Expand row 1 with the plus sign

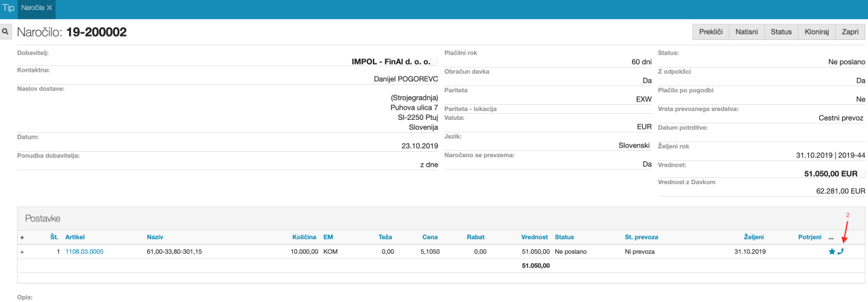(x=22, y=252)
